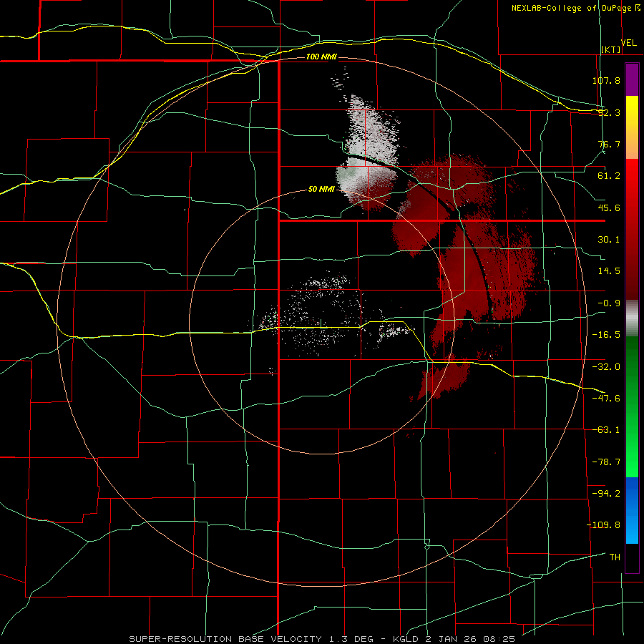644x644 pixels.
Task: Click the VEL legend title
Action: [628, 43]
